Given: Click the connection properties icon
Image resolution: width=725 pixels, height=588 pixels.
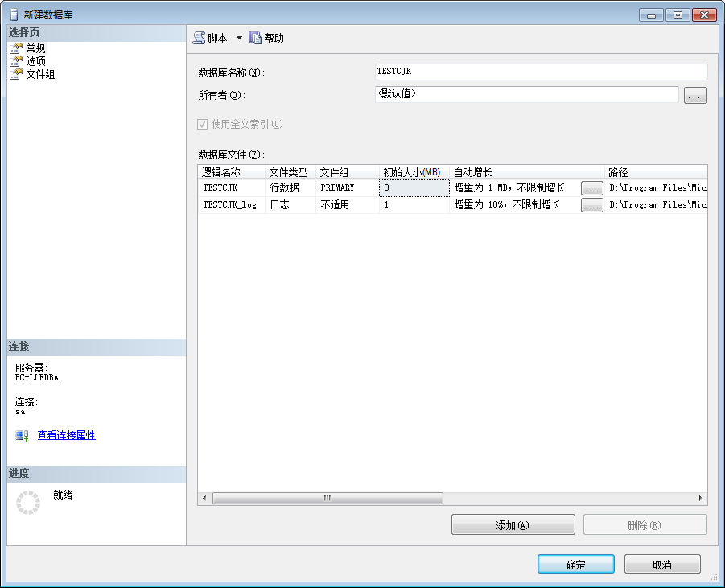Looking at the screenshot, I should (x=22, y=436).
